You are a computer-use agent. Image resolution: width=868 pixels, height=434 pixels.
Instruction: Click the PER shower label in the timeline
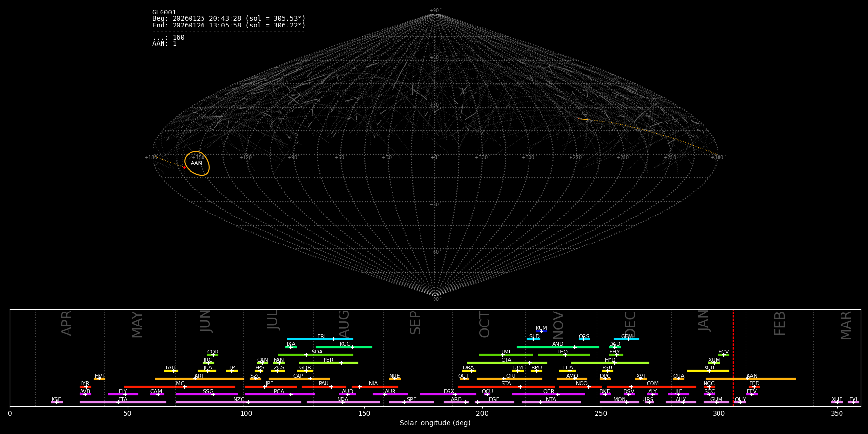pos(328,360)
